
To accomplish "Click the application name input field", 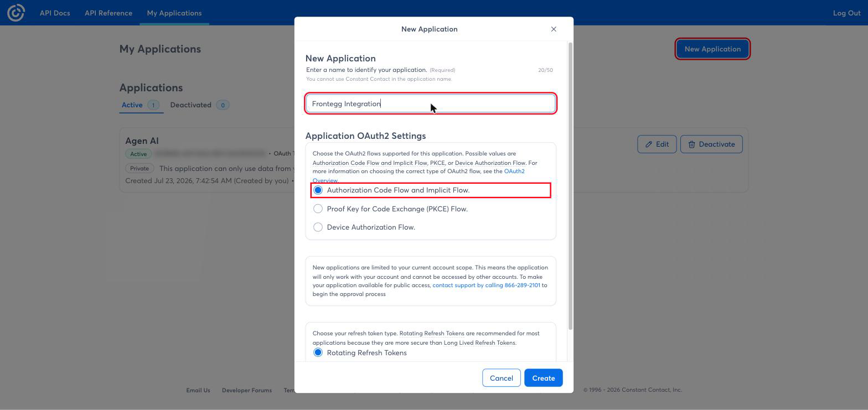I will click(x=431, y=103).
